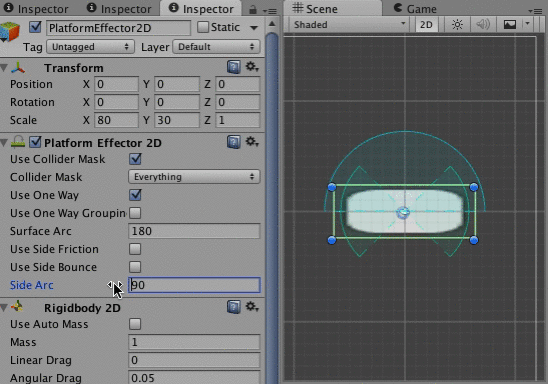Click the Position Y field
Screen dimensions: 548x384
[177, 84]
